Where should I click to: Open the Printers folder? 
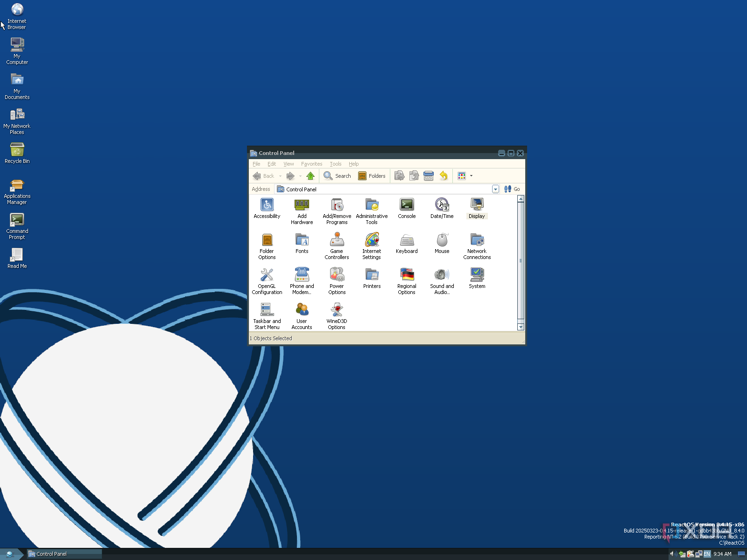(x=372, y=278)
